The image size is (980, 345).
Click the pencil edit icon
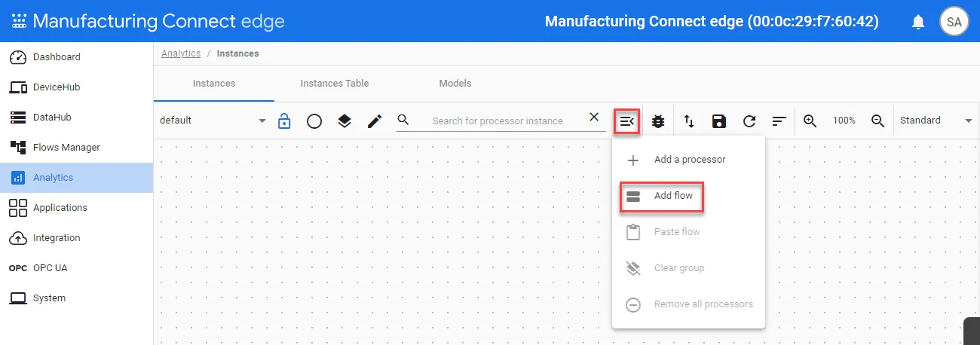(x=375, y=121)
